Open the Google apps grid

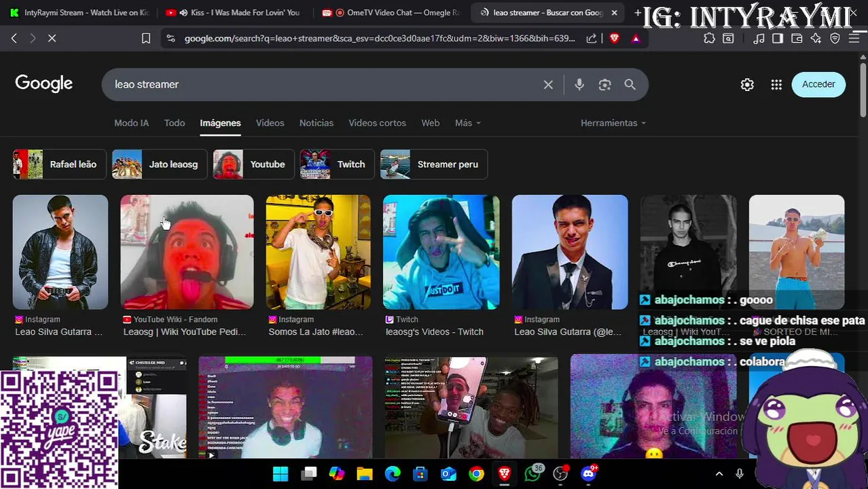click(776, 85)
